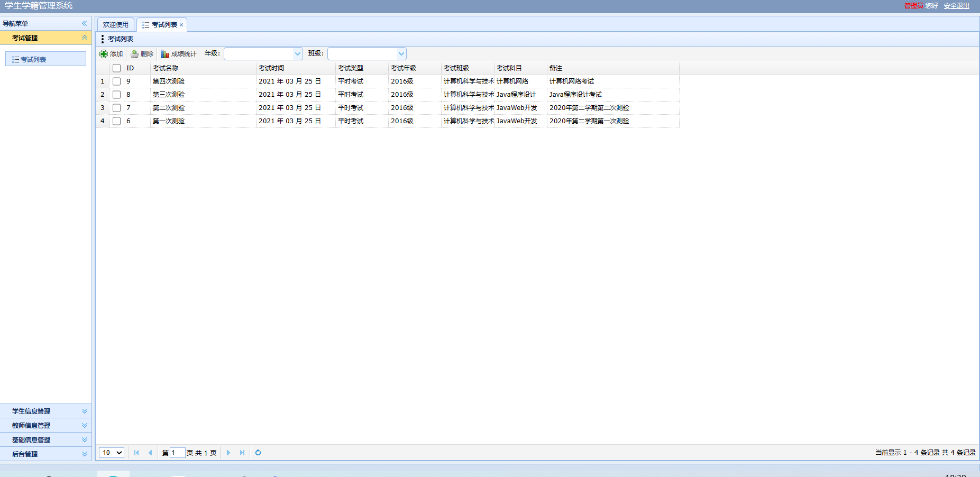This screenshot has width=980, height=477.
Task: Open the 班级 class dropdown
Action: pyautogui.click(x=401, y=54)
